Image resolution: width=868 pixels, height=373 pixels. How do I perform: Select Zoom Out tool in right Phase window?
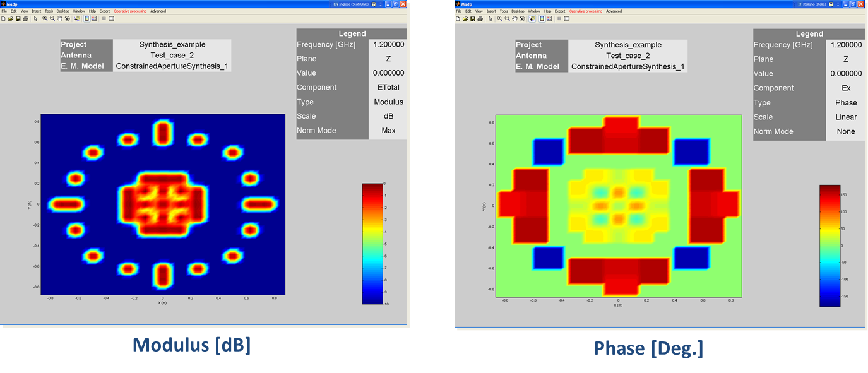(x=508, y=18)
